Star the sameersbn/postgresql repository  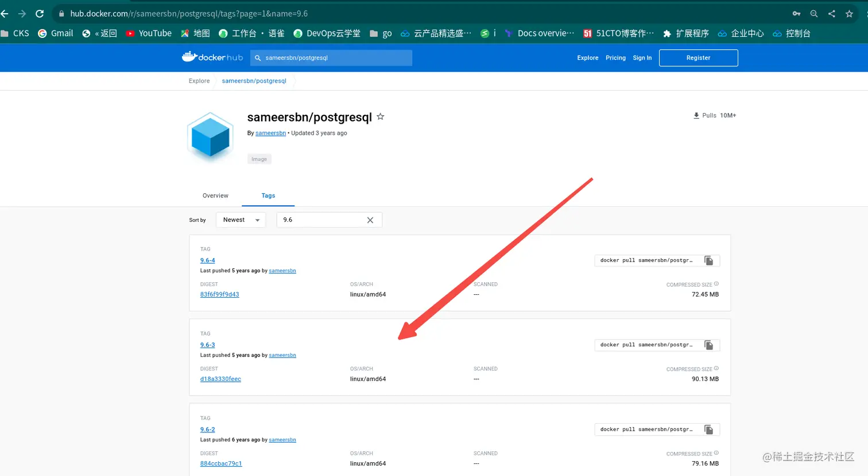tap(380, 116)
